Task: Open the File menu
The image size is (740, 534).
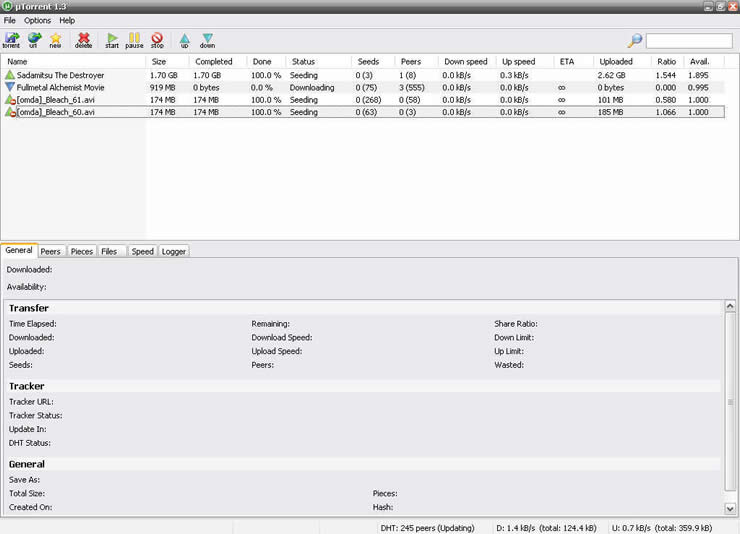Action: (9, 20)
